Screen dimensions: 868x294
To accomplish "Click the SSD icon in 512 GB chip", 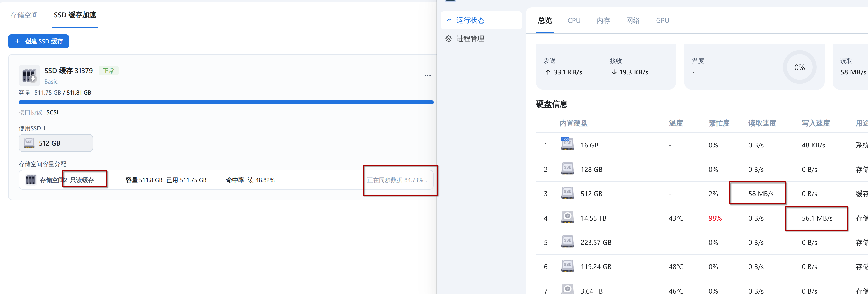I will [29, 143].
